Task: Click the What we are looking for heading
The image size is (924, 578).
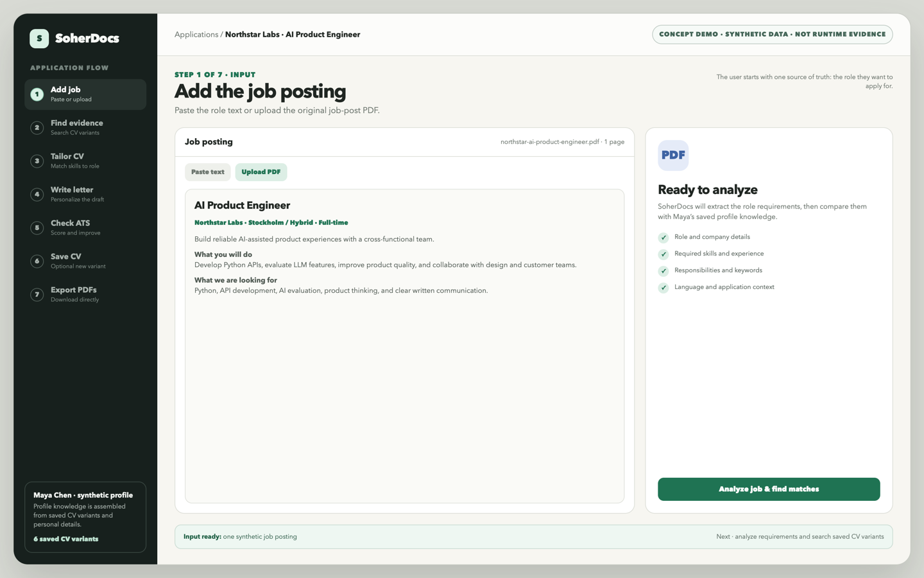Action: (235, 280)
